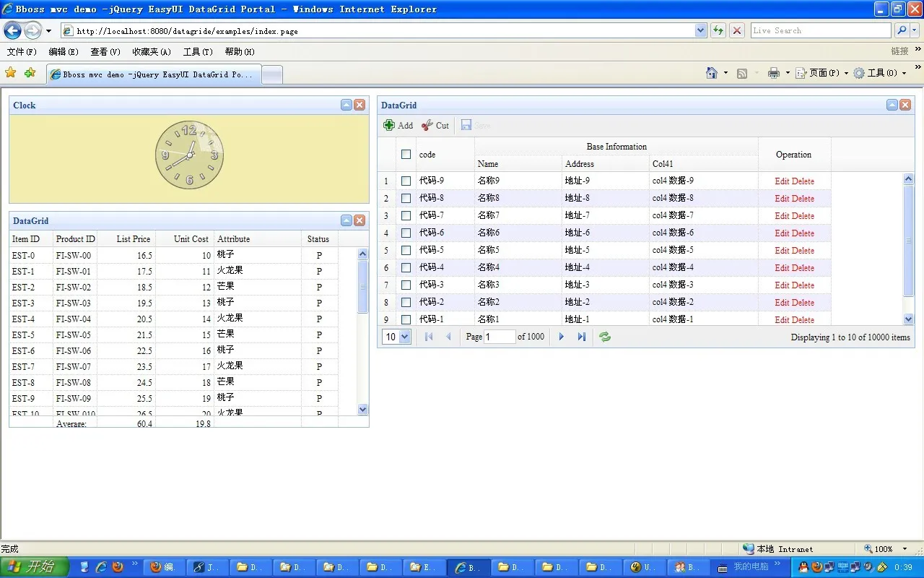
Task: Check the checkbox for row 代码-2
Action: point(406,302)
